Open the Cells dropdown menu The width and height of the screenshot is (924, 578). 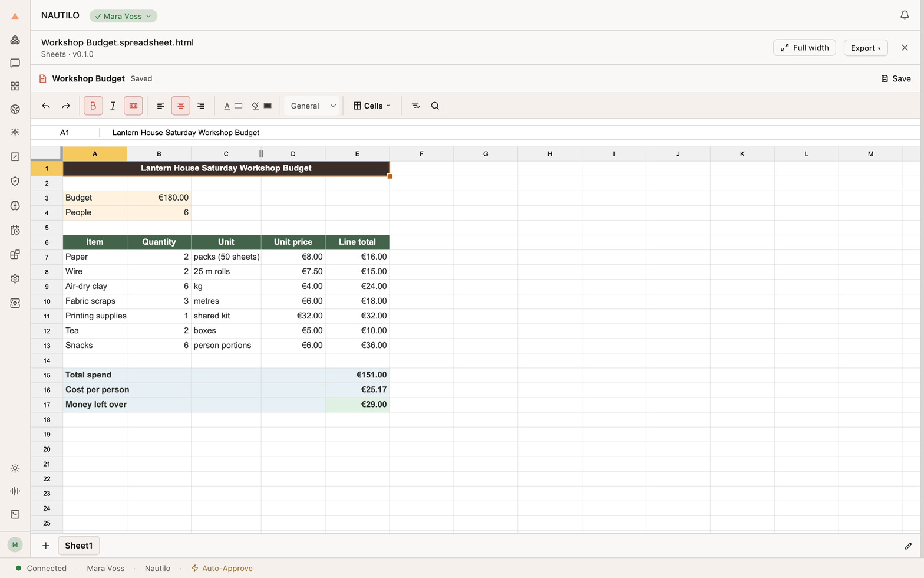coord(372,106)
